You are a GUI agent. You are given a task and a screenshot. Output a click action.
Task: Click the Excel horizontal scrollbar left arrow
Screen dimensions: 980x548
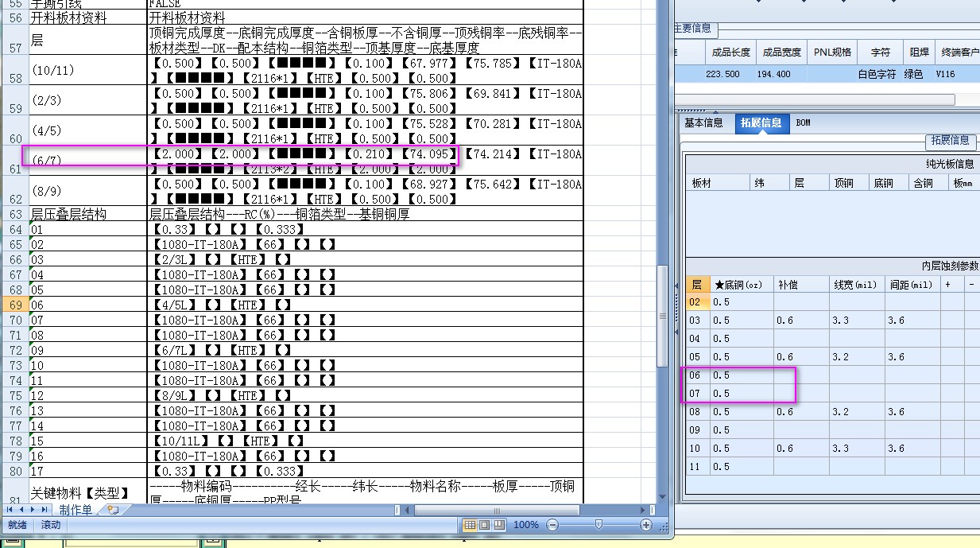click(x=405, y=509)
